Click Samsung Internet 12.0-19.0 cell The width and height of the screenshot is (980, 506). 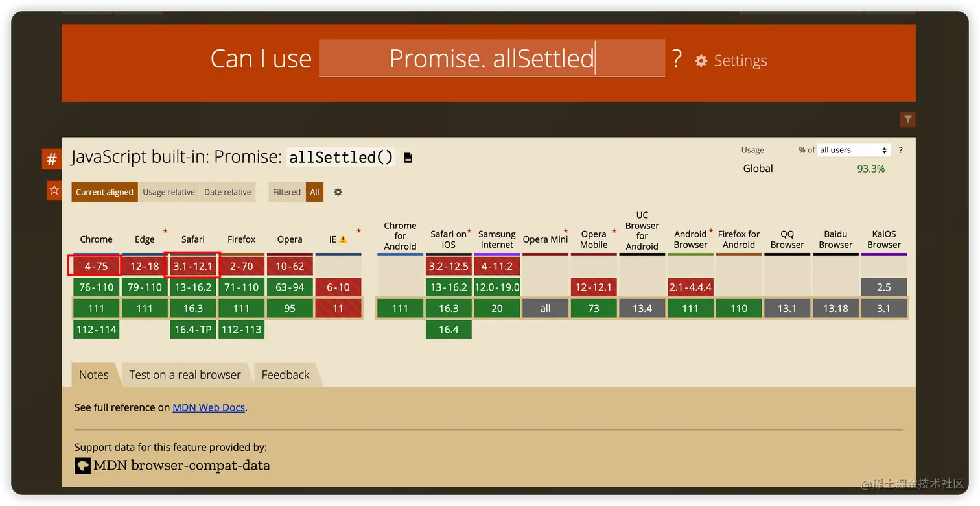pyautogui.click(x=497, y=287)
